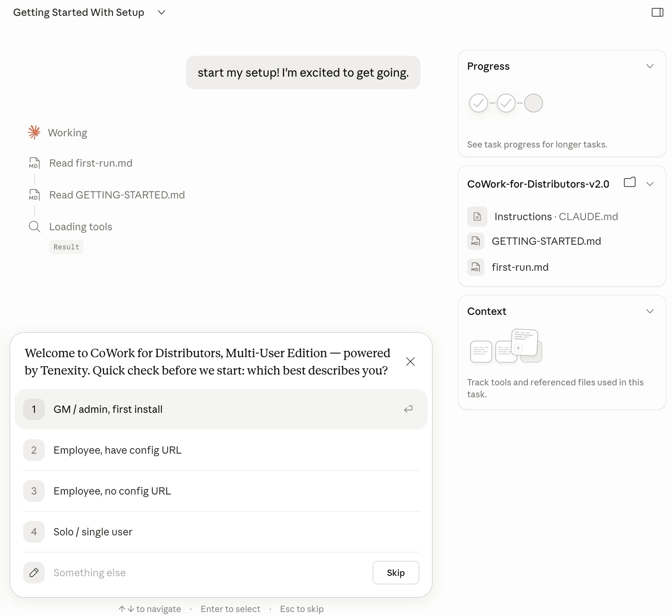
Task: Select option 1 GM / admin, first install
Action: pos(221,409)
